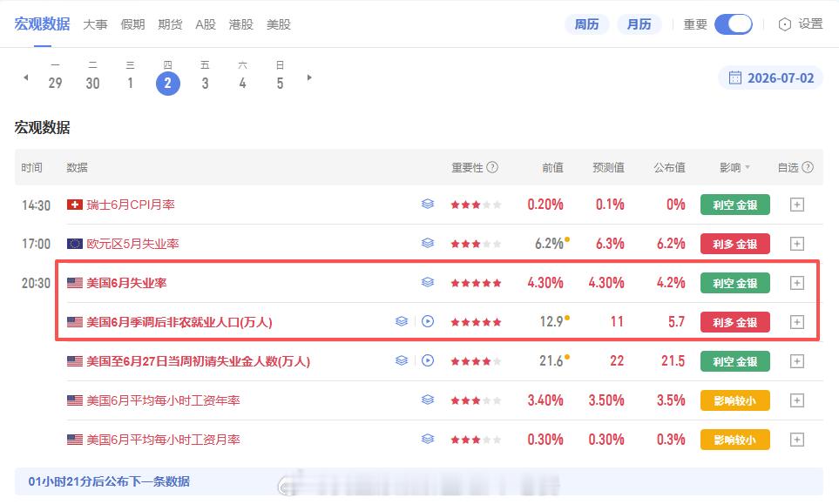Switch to 大事 tab
The height and width of the screenshot is (504, 839).
[95, 24]
